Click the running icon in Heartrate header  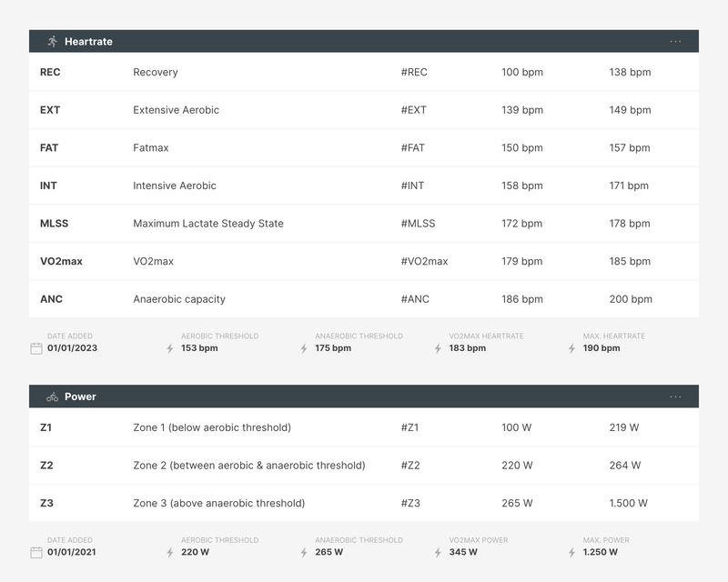pos(52,42)
